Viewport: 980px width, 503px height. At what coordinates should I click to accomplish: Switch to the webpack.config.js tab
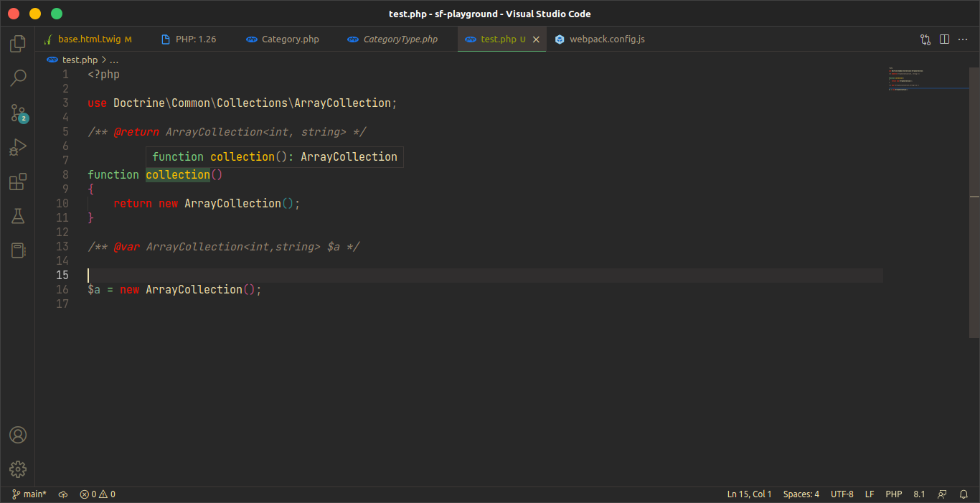coord(606,39)
